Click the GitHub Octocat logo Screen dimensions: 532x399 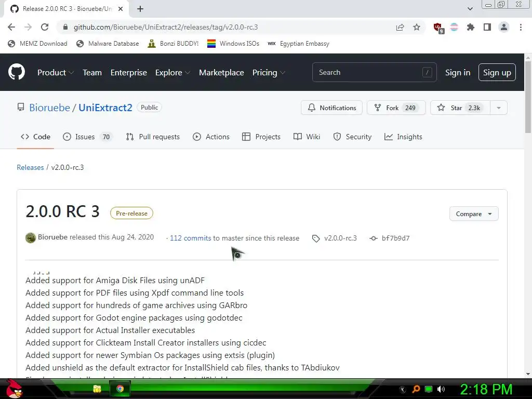16,72
